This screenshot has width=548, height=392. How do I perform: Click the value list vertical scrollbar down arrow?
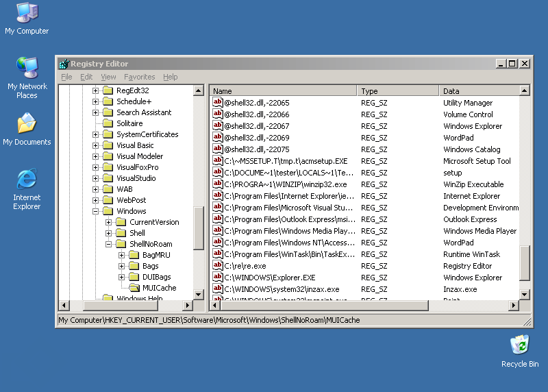click(x=524, y=294)
